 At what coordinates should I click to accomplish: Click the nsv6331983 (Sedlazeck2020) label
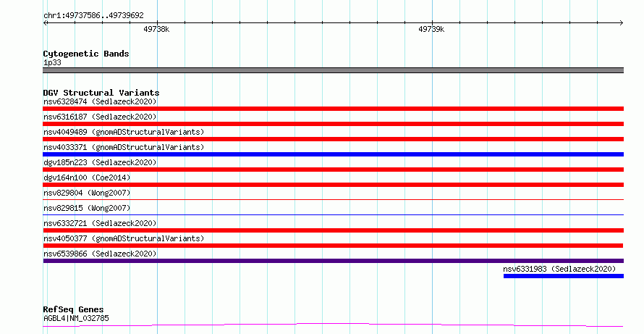pyautogui.click(x=559, y=269)
